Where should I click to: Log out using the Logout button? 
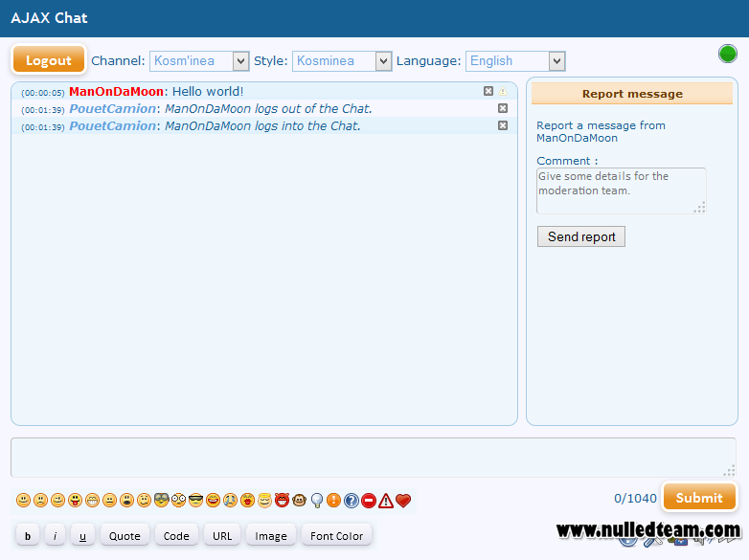48,59
